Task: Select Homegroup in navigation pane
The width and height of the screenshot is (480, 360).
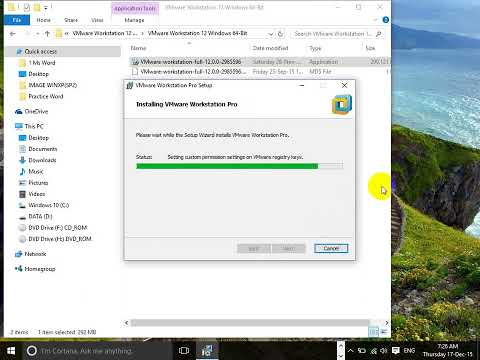Action: point(40,269)
